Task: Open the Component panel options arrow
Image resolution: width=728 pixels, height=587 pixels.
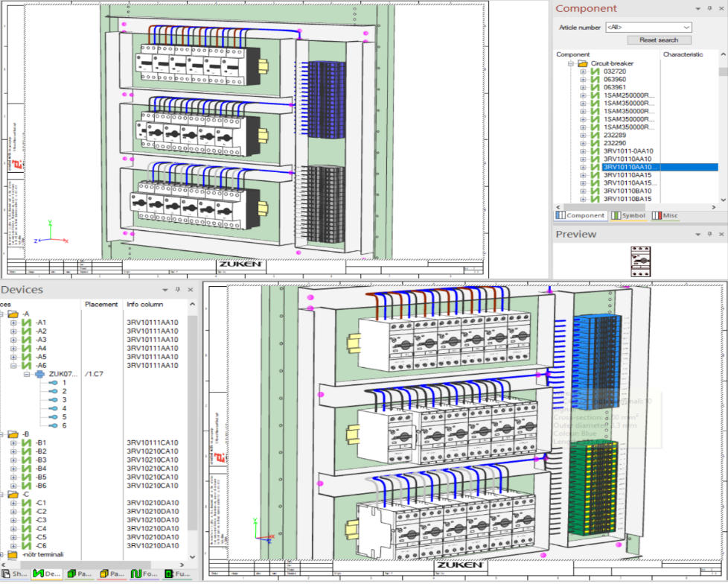Action: point(697,9)
